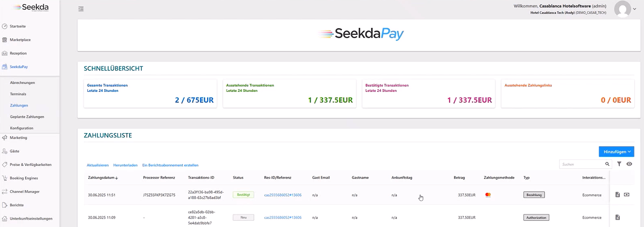Select Zahlungen submenu item

pos(19,105)
